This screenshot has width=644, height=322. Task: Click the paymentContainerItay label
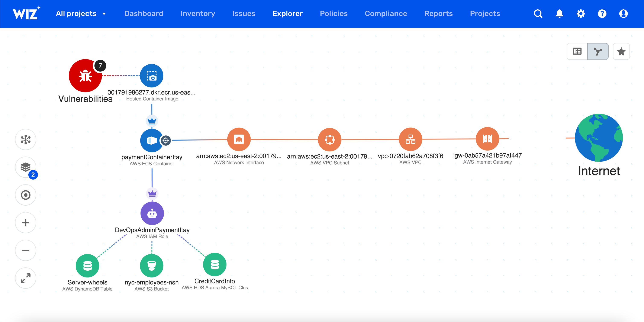pyautogui.click(x=152, y=157)
